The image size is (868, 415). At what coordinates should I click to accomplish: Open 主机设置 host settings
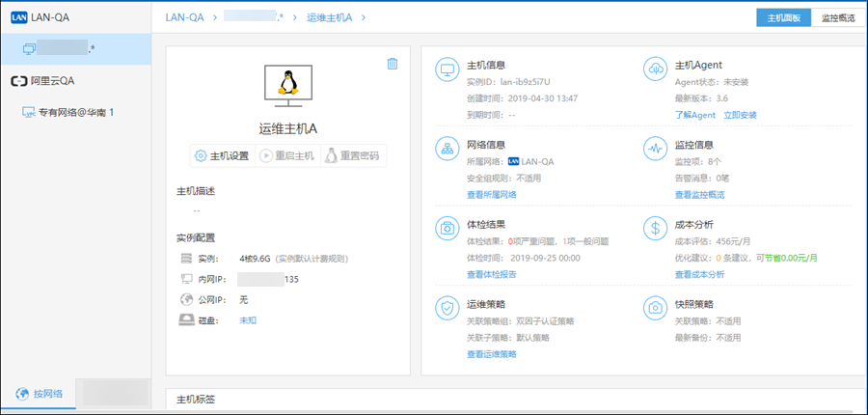(222, 155)
